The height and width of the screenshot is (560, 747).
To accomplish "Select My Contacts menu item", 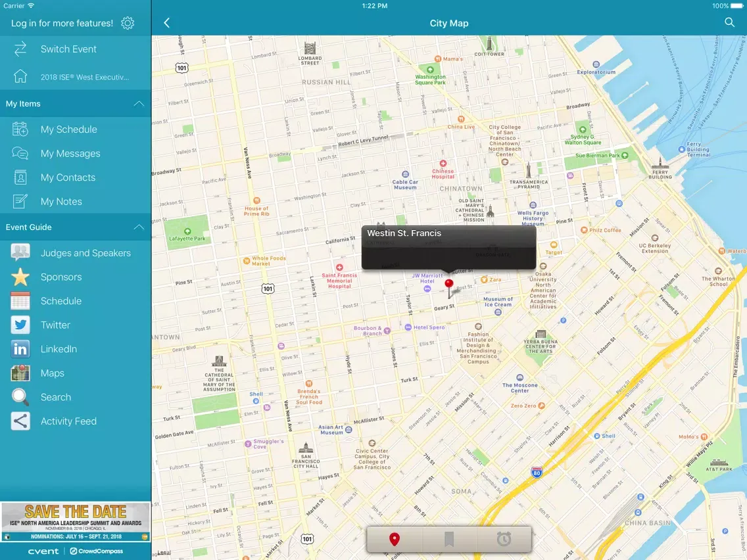I will click(x=75, y=177).
